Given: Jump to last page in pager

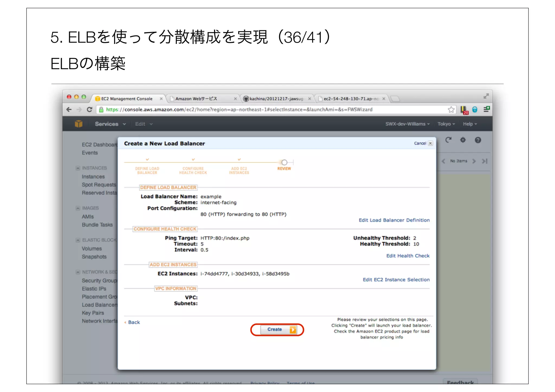Looking at the screenshot, I should (x=485, y=161).
